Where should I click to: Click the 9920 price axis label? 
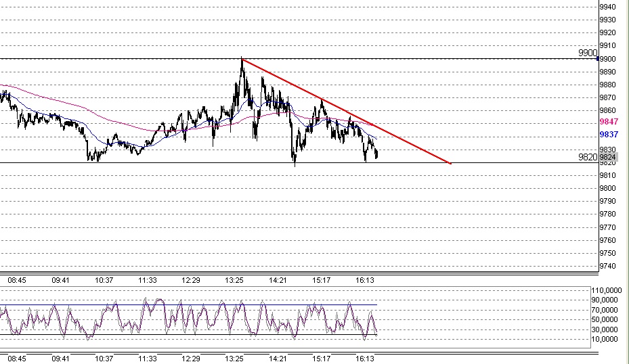point(607,32)
